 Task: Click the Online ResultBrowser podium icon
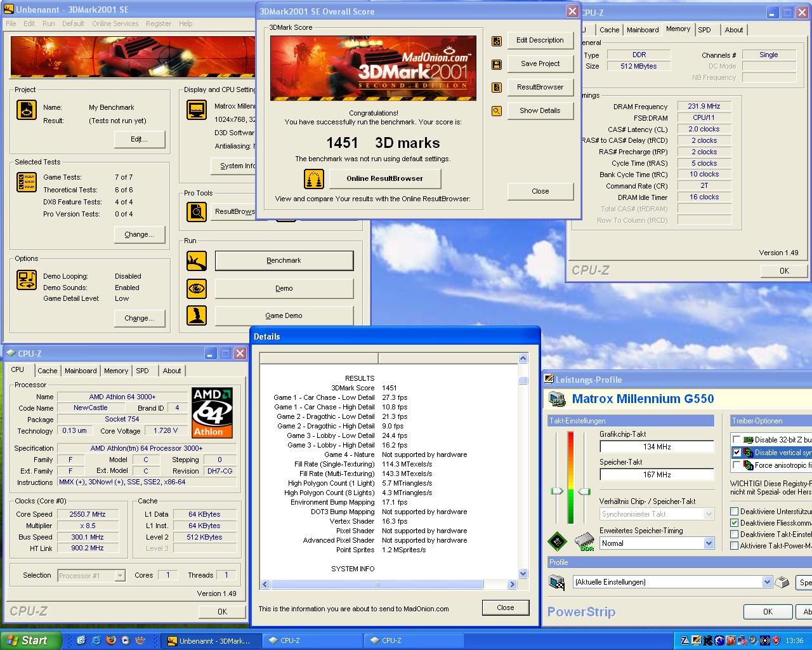click(314, 179)
